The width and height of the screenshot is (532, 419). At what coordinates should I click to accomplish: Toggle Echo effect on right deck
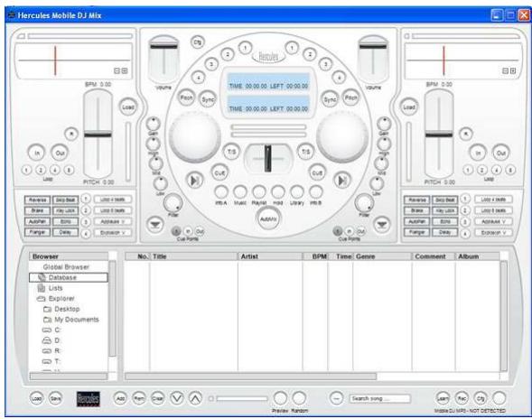[444, 221]
